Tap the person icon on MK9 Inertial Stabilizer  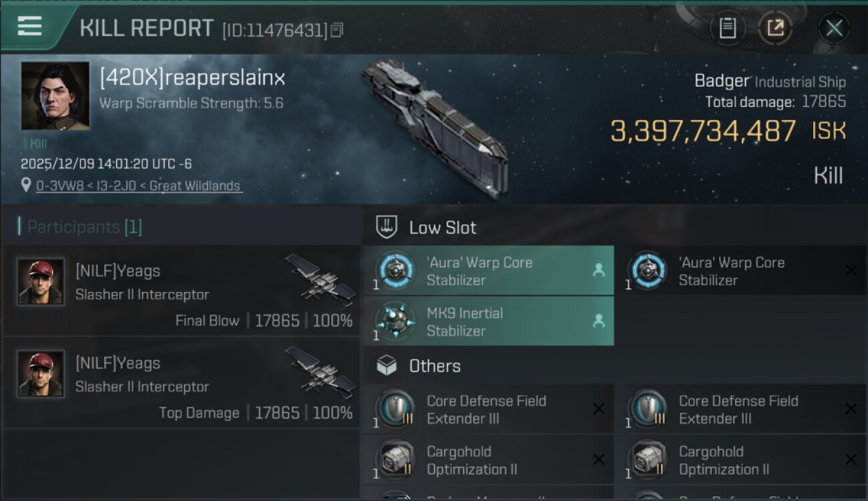(598, 321)
